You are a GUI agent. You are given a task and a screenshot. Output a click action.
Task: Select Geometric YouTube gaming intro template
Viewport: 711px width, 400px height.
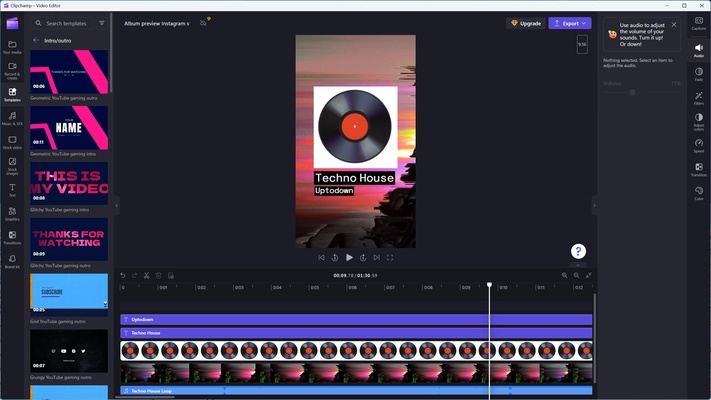click(69, 128)
